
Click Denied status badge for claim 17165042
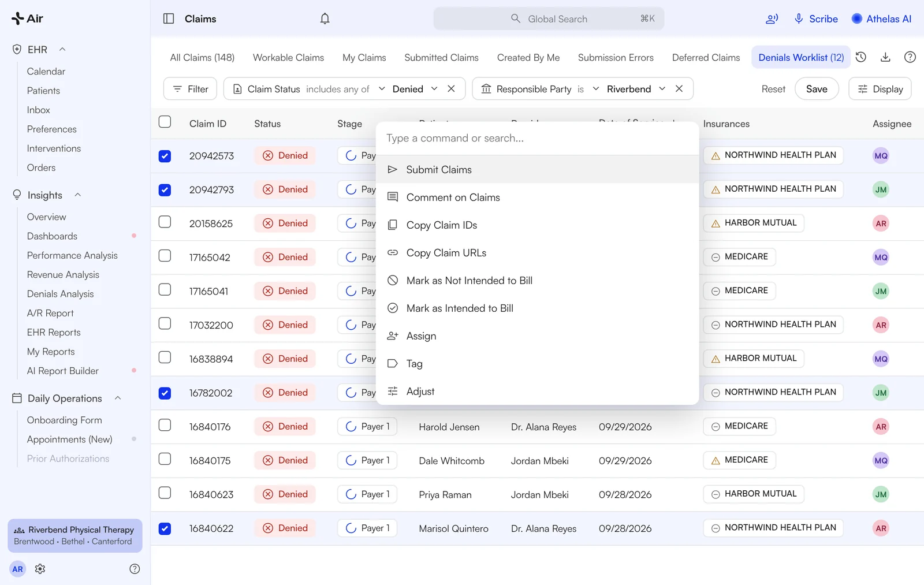coord(285,257)
